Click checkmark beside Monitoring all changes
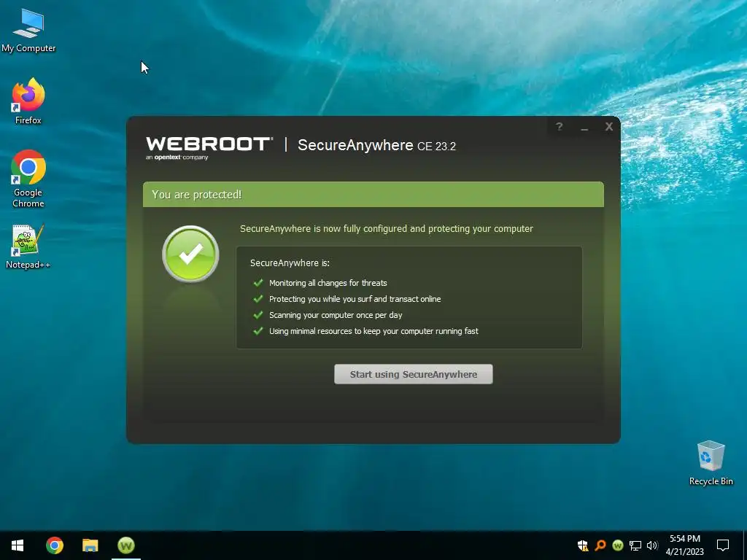Viewport: 747px width, 560px height. click(x=258, y=283)
